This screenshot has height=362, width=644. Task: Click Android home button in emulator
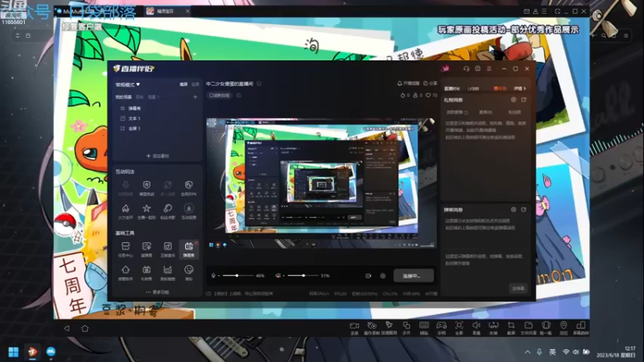pos(85,328)
